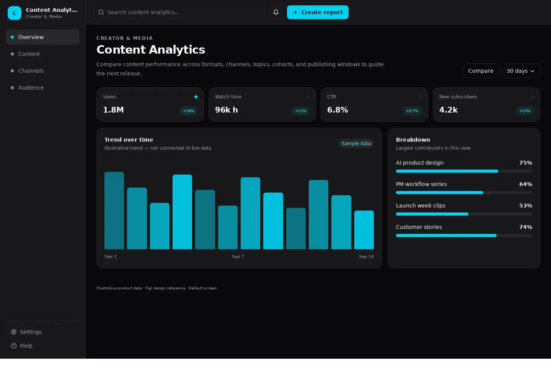Click the Launch week clips progress bar

[x=464, y=214]
